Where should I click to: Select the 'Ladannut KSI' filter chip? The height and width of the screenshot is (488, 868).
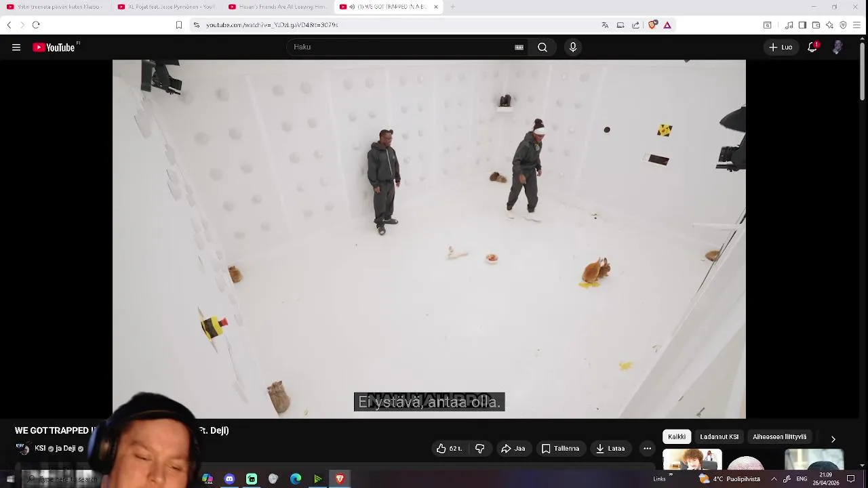click(x=719, y=437)
